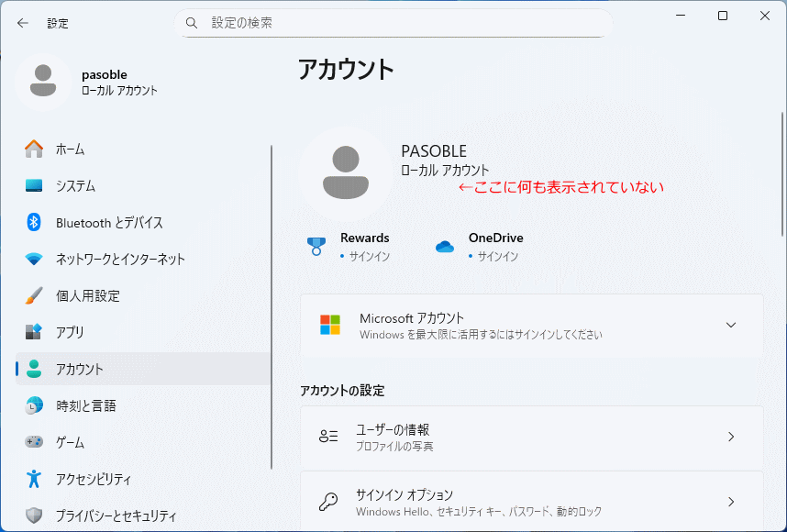Screen dimensions: 787x532
Task: Select the ネットワークとインターネット icon
Action: click(x=34, y=259)
